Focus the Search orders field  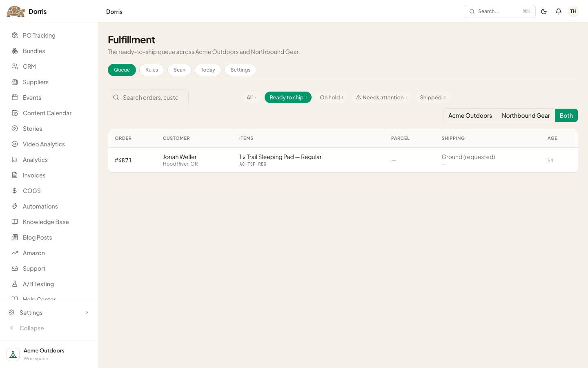[148, 97]
